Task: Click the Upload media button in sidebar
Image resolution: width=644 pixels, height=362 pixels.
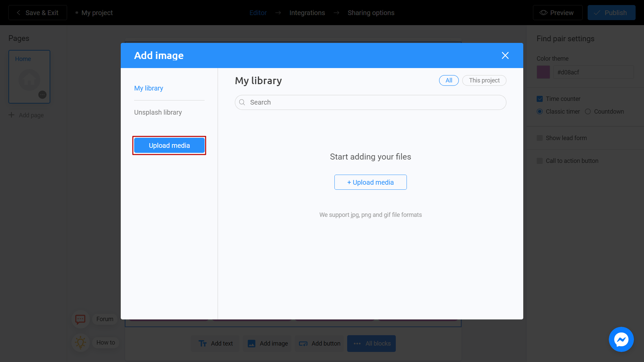Action: 169,145
